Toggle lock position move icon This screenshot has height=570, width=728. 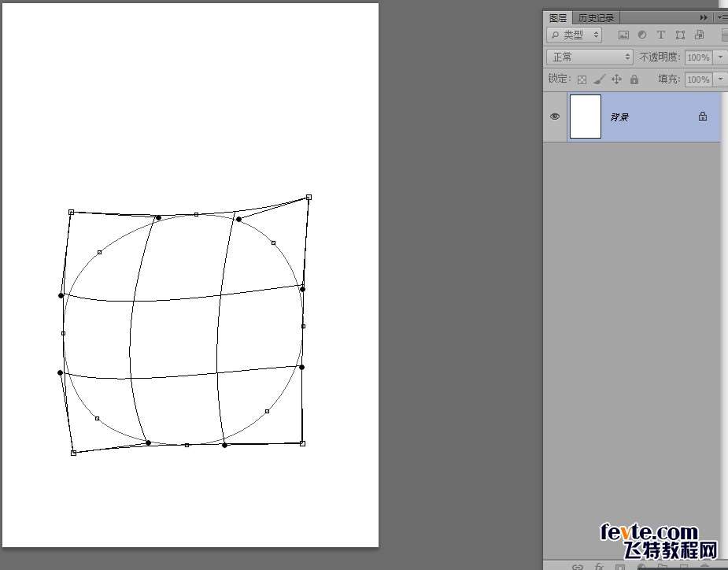pyautogui.click(x=616, y=80)
